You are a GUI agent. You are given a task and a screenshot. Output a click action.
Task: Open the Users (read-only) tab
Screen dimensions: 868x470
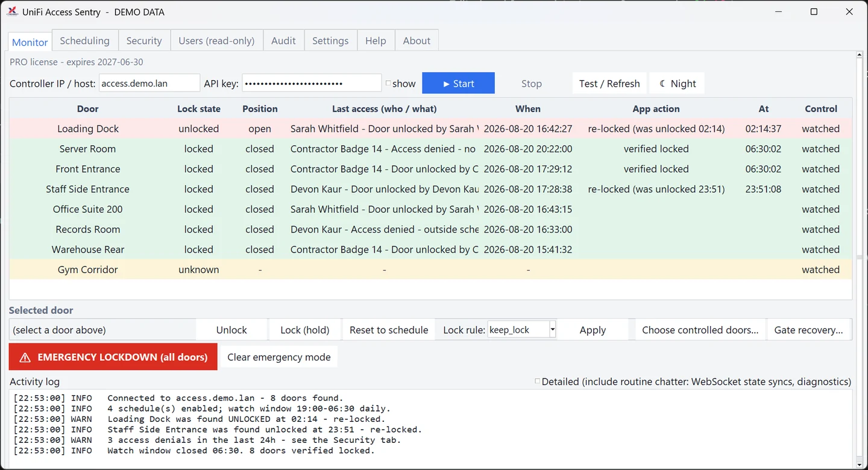click(x=216, y=40)
